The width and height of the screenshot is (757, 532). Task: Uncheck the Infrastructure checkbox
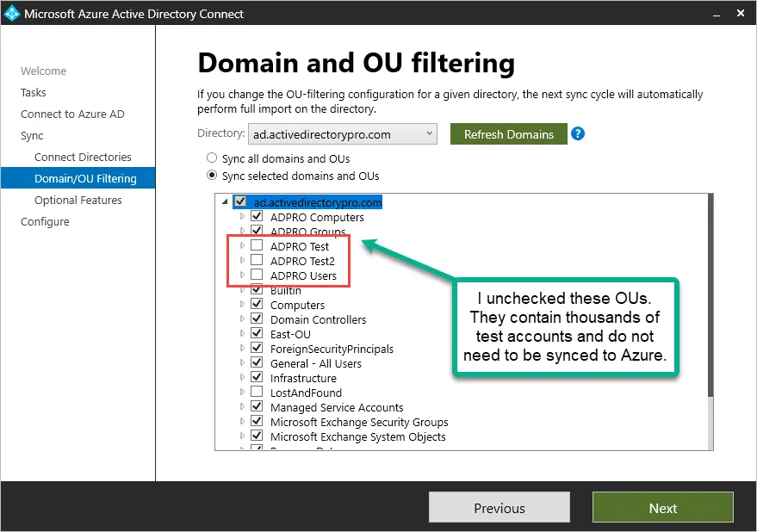(x=257, y=377)
